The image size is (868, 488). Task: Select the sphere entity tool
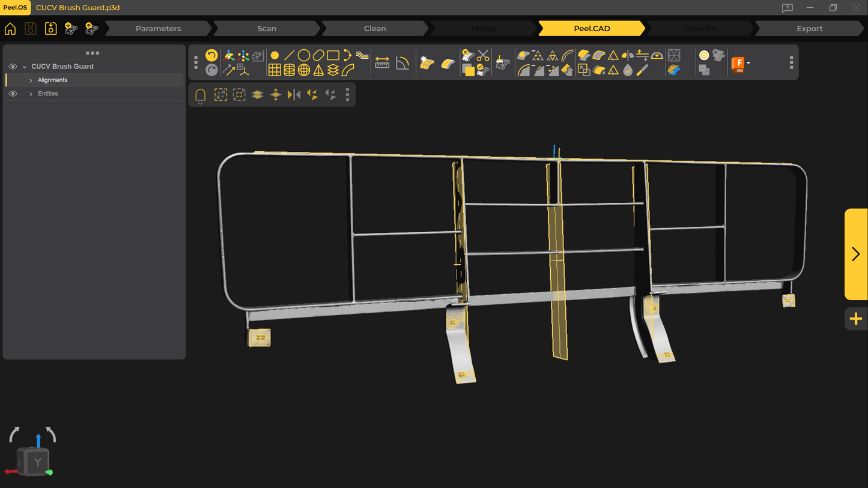pos(304,70)
